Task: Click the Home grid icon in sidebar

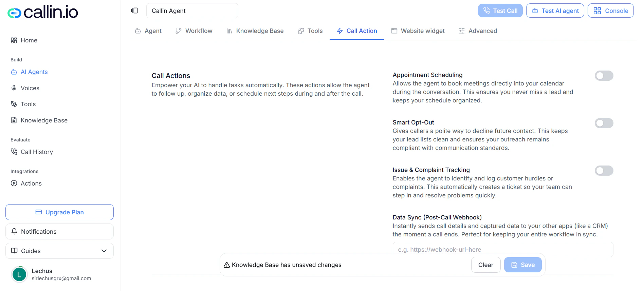Action: [x=14, y=40]
